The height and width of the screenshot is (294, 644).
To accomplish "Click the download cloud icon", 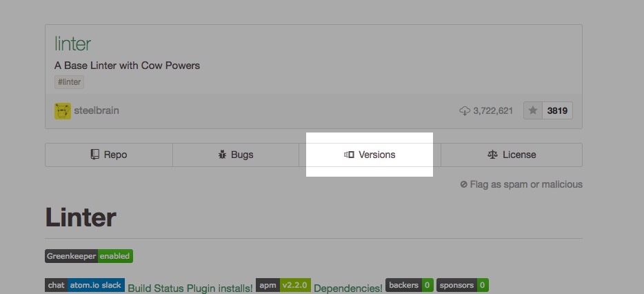I will [464, 111].
